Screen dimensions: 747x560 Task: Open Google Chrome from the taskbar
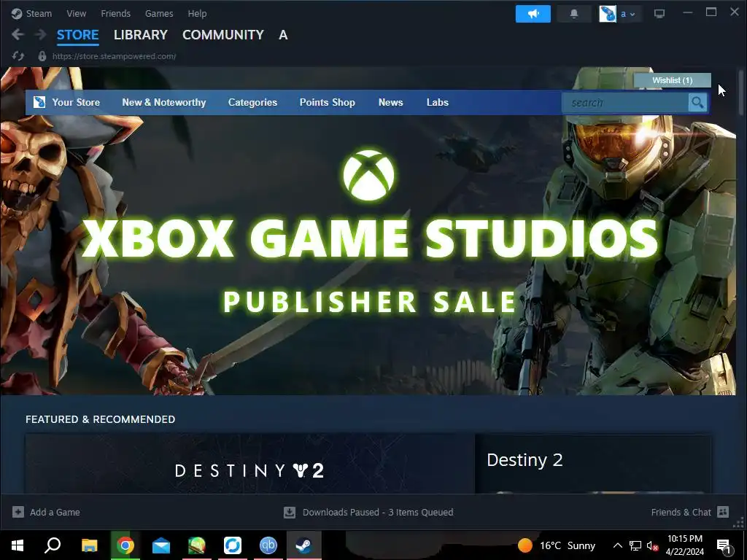125,545
